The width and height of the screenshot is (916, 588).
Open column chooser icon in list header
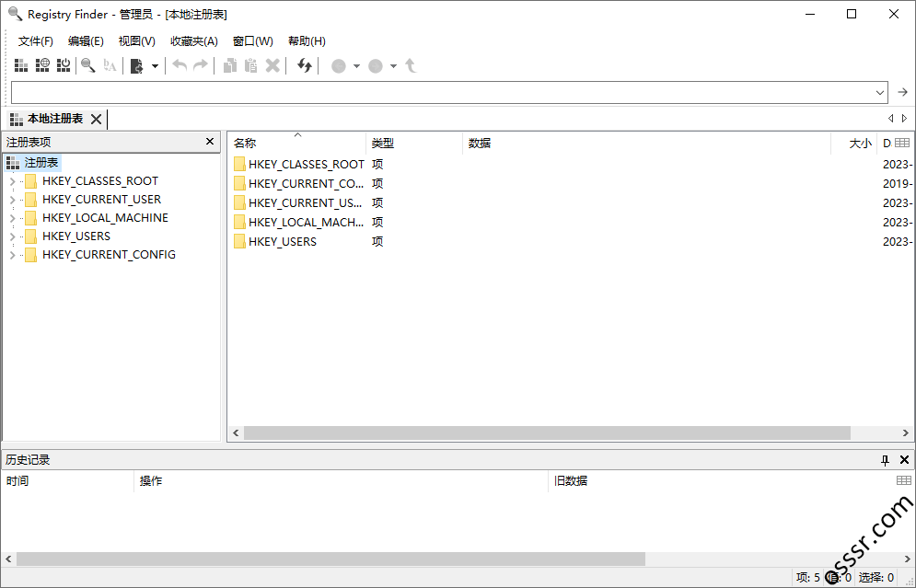[902, 143]
